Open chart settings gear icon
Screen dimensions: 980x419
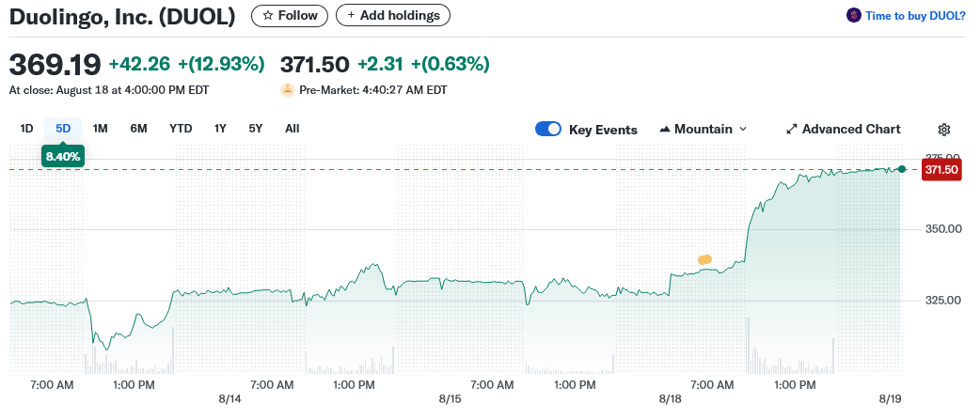(x=944, y=130)
